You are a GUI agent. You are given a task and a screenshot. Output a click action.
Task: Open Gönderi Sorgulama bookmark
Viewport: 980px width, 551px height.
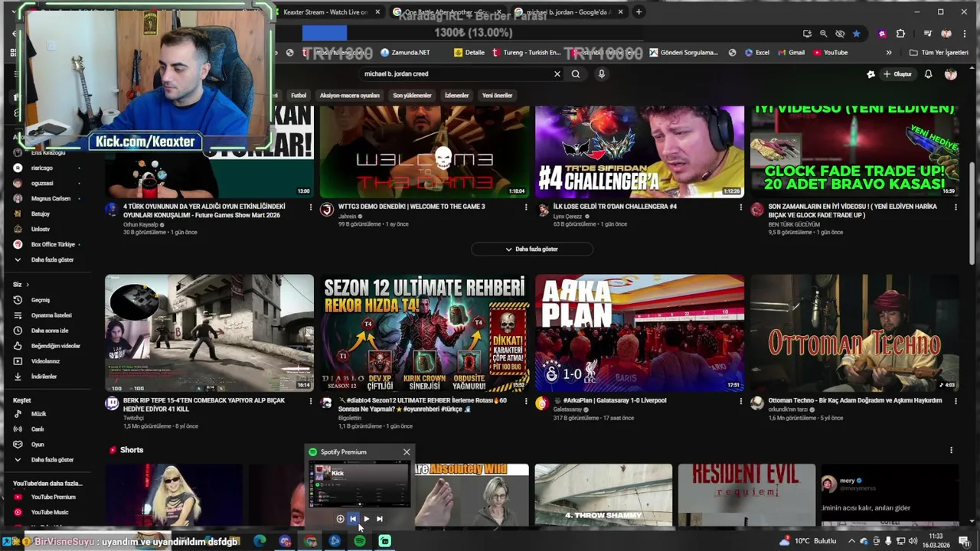pyautogui.click(x=684, y=53)
